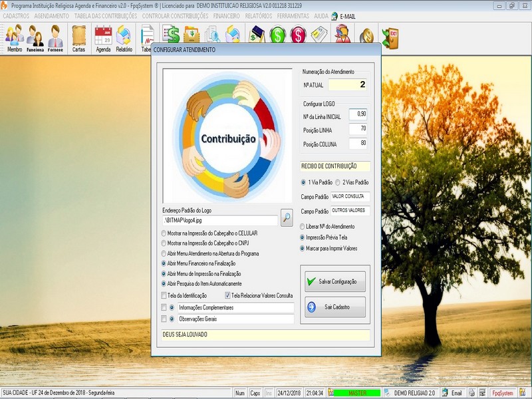
Task: Select the 1 Via Padrão option
Action: [x=303, y=182]
